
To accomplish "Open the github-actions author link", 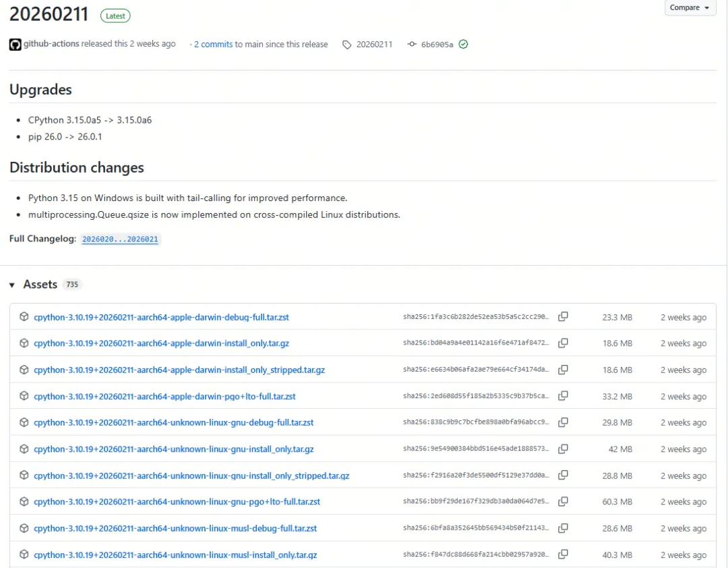I will (51, 44).
